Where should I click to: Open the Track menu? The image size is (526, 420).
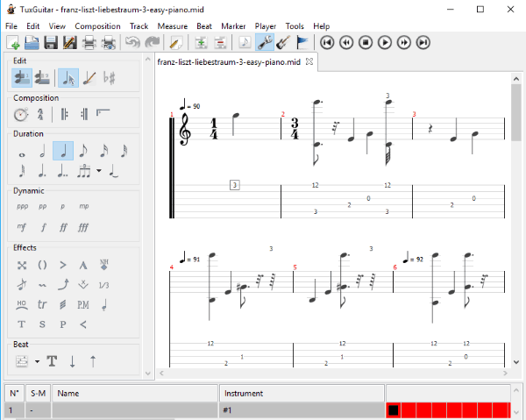click(x=139, y=26)
